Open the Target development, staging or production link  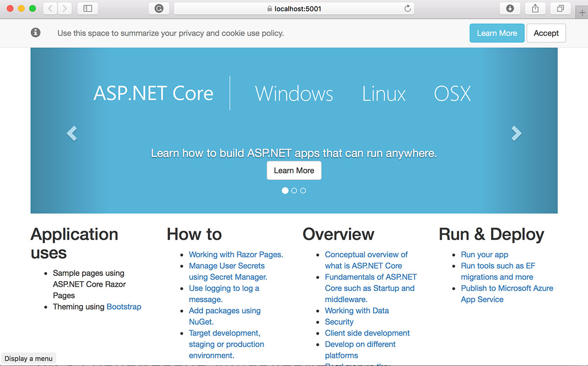pos(226,344)
